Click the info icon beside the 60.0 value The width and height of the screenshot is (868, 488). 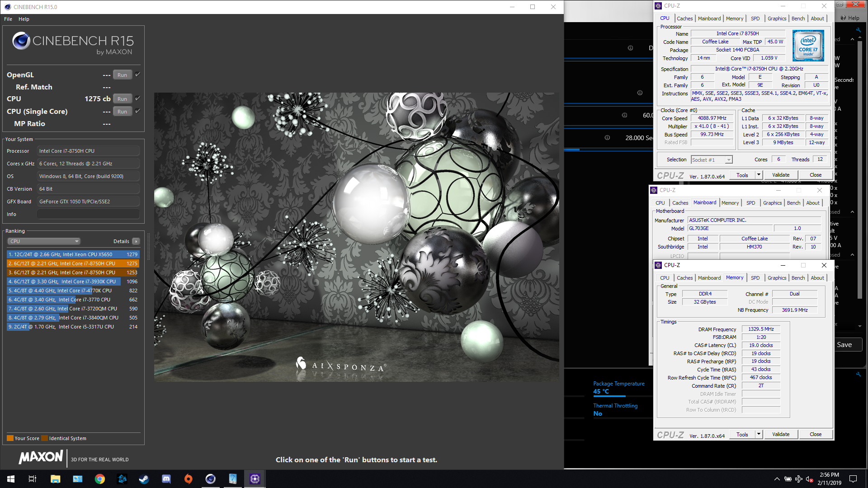[624, 115]
